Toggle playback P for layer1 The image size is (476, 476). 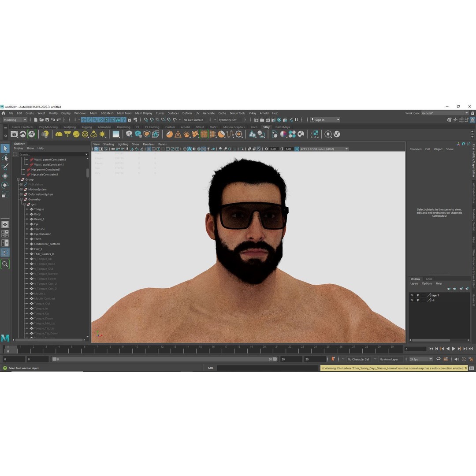click(x=418, y=295)
